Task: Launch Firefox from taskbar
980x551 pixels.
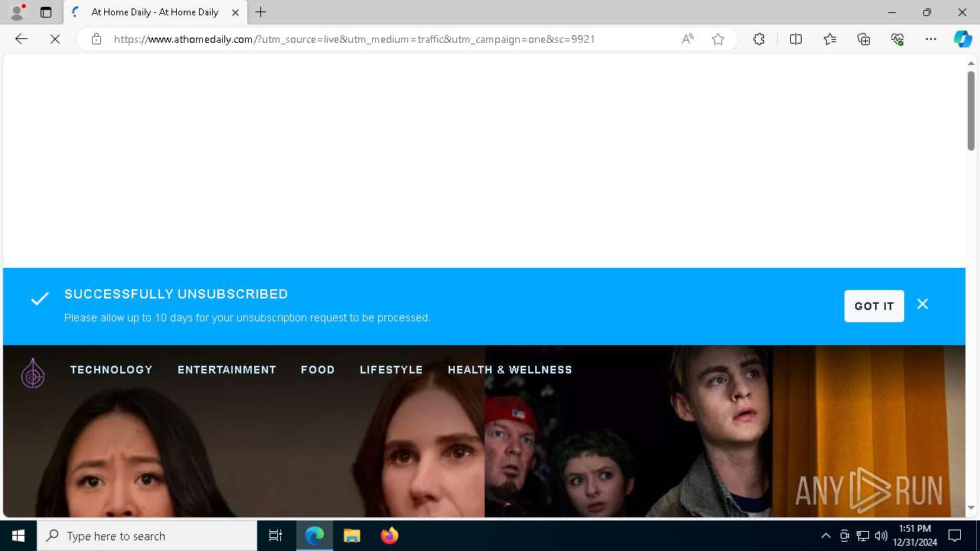Action: [x=390, y=536]
